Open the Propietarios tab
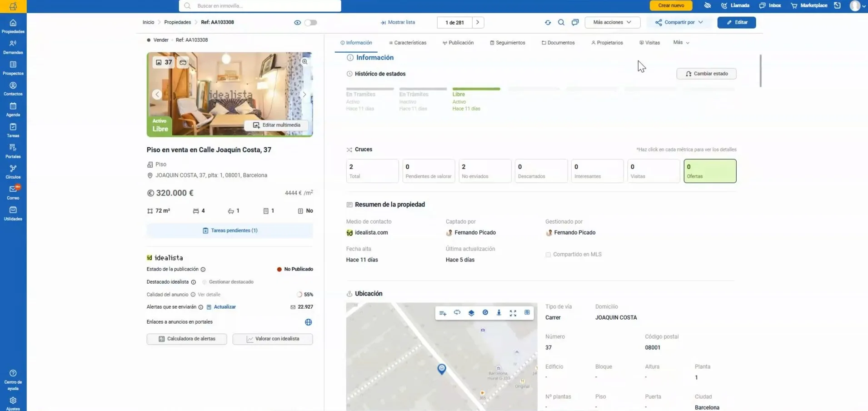 (607, 43)
